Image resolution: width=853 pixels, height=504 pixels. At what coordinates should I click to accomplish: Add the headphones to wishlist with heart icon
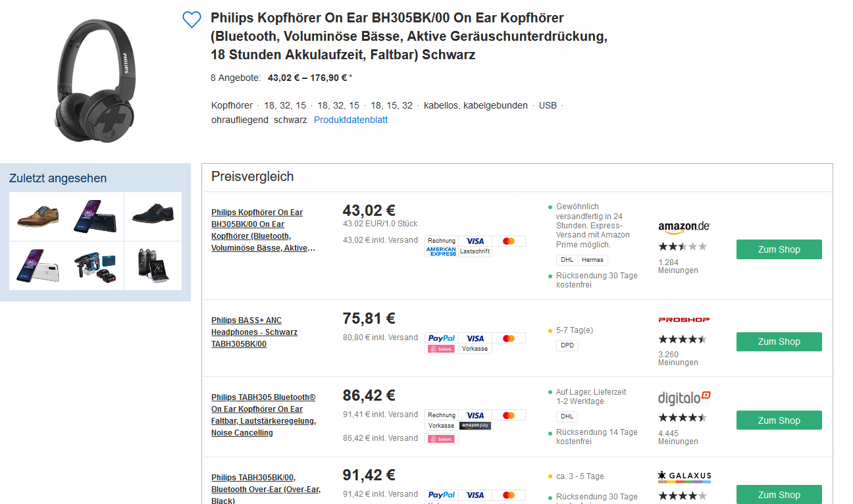(192, 20)
